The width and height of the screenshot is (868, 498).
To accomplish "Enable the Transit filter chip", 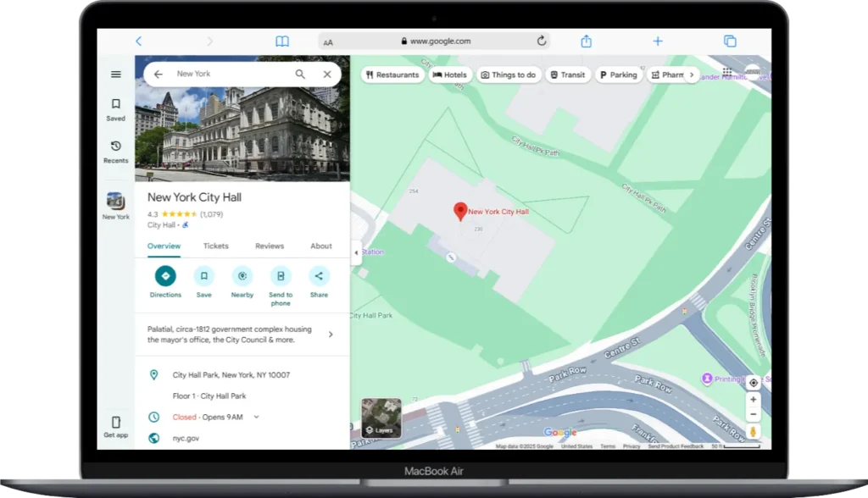I will [x=568, y=75].
